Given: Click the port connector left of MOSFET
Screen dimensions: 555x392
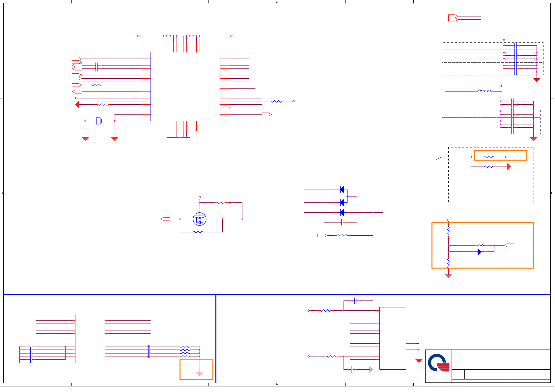Looking at the screenshot, I should pos(165,219).
